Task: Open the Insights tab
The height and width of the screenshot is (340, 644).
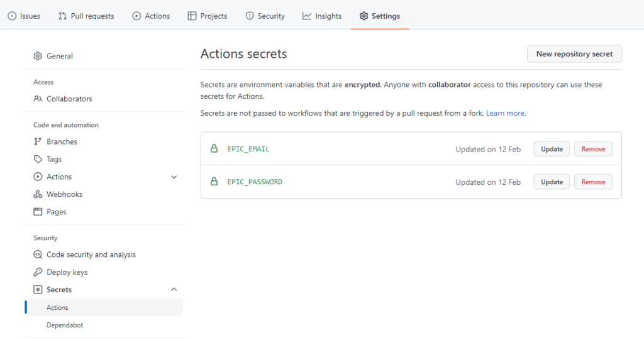Action: coord(321,16)
